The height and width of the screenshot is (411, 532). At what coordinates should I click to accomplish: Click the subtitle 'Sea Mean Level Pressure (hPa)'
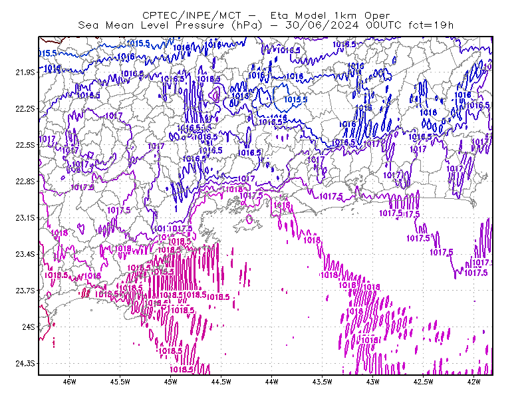[170, 25]
